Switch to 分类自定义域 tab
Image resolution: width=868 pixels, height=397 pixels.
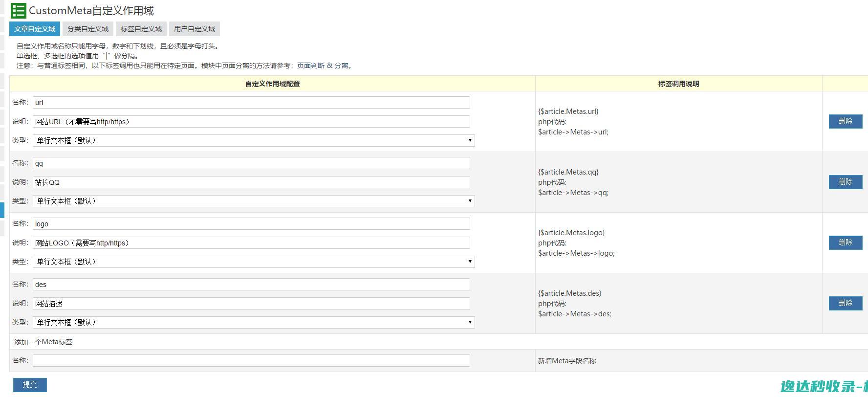(x=88, y=29)
